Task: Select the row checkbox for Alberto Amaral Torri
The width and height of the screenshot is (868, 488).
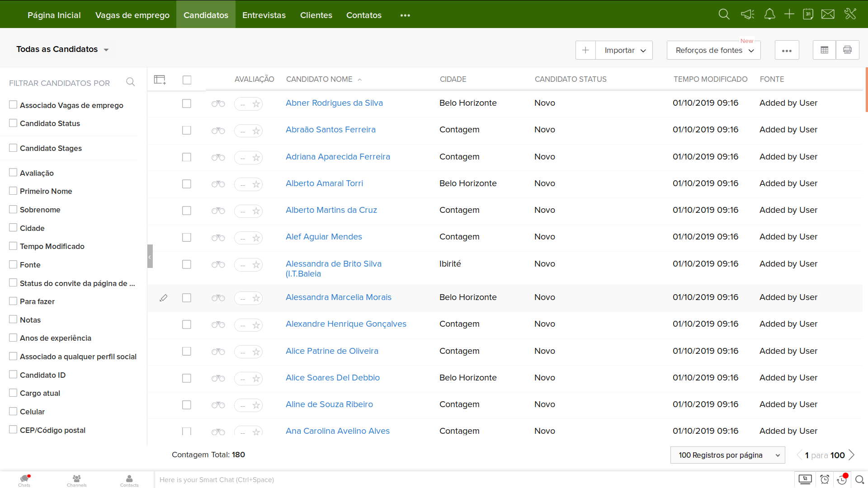Action: pyautogui.click(x=187, y=184)
